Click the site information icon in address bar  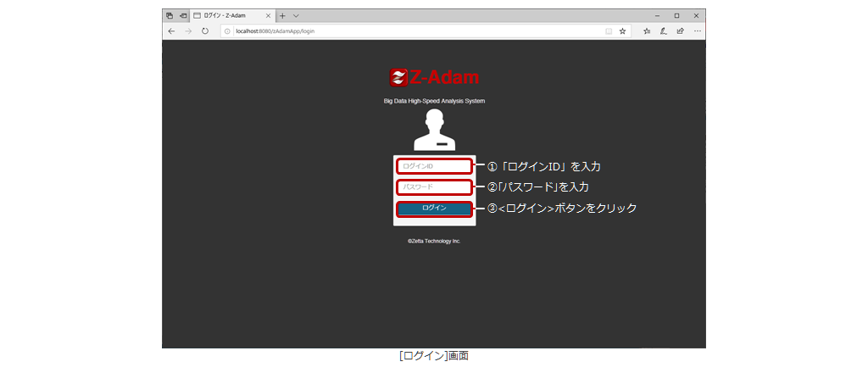click(x=227, y=31)
